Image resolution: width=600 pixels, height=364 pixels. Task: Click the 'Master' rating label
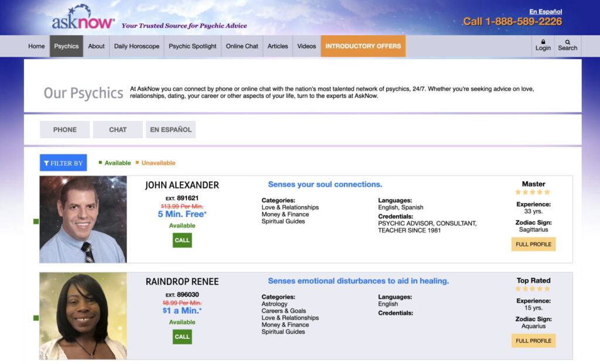tap(533, 184)
